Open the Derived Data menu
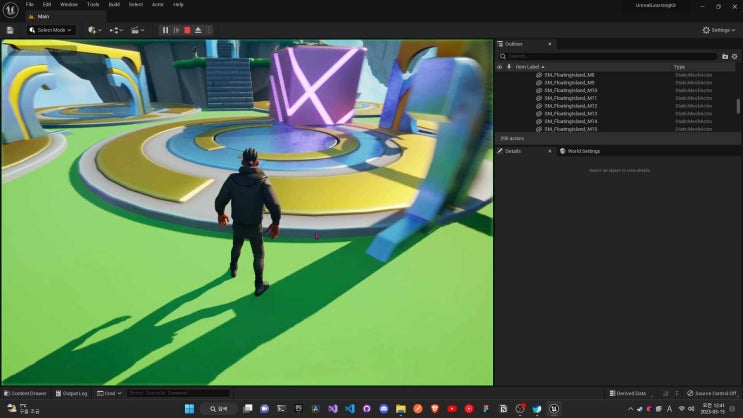Image resolution: width=743 pixels, height=418 pixels. click(x=628, y=393)
